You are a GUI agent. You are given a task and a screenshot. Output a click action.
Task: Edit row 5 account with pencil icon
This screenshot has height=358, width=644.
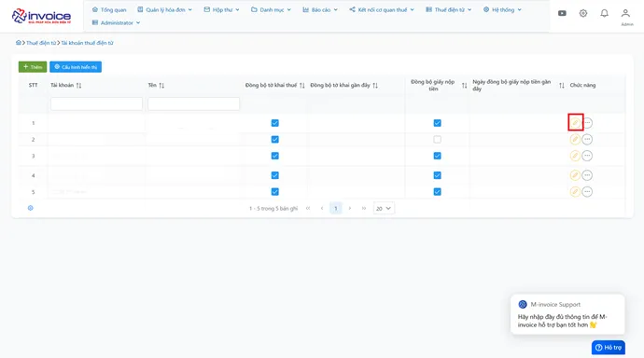point(575,191)
